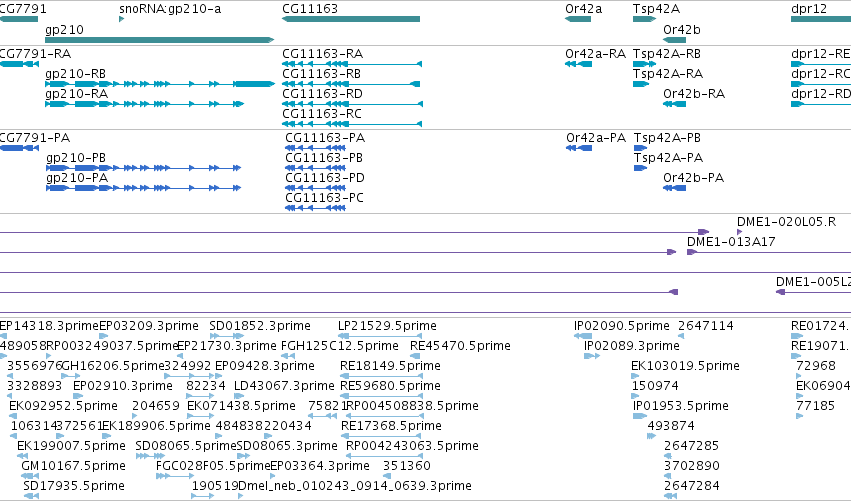Select the gp210-RB transcript
851x501 pixels.
160,84
